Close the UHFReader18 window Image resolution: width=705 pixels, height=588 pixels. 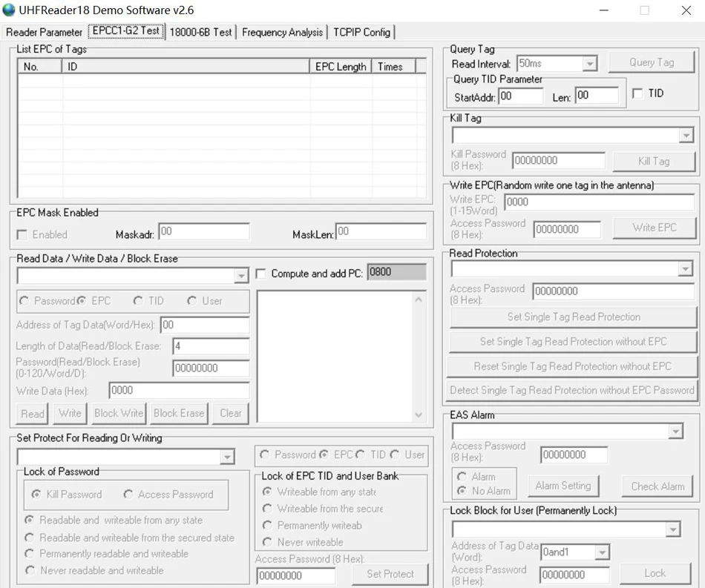click(x=686, y=10)
